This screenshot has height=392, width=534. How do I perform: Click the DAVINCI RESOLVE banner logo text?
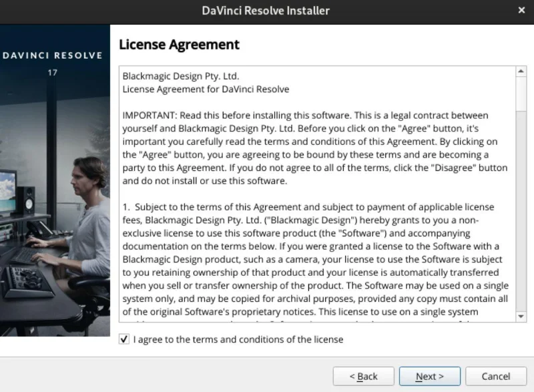(53, 55)
